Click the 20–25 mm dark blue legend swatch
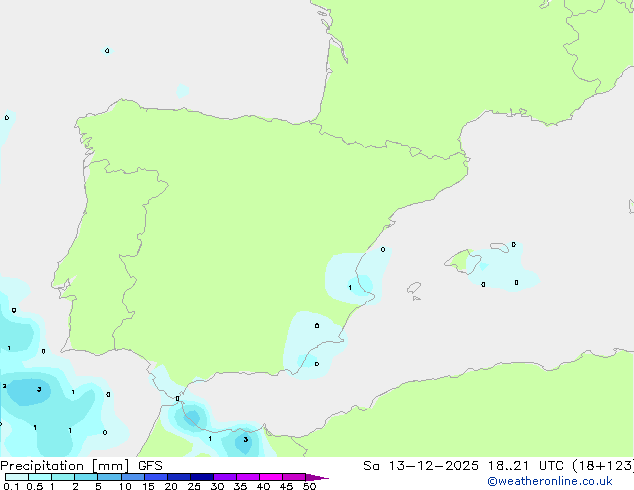Viewport: 634px width, 490px height. point(179,477)
